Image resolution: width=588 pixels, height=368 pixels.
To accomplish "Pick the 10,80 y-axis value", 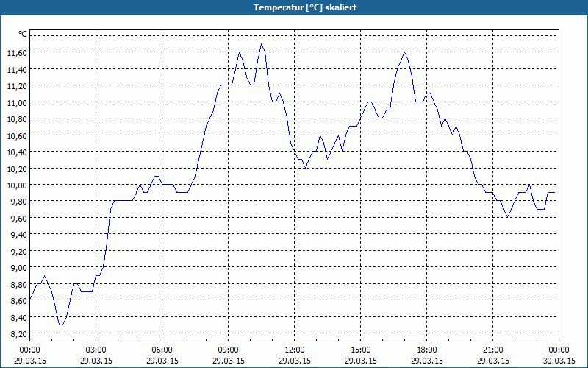I will [x=17, y=119].
